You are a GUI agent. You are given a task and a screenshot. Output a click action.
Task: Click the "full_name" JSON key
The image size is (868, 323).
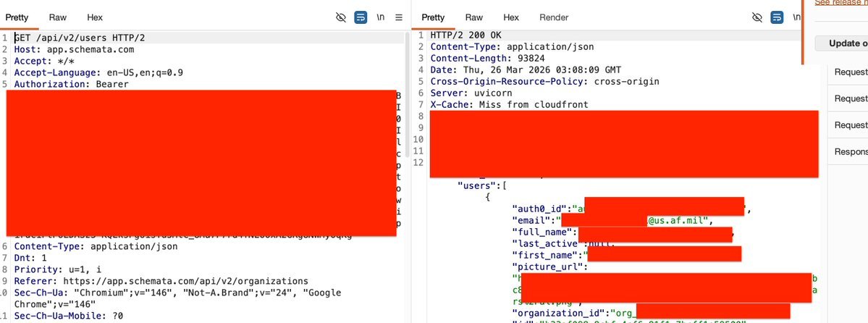[542, 232]
